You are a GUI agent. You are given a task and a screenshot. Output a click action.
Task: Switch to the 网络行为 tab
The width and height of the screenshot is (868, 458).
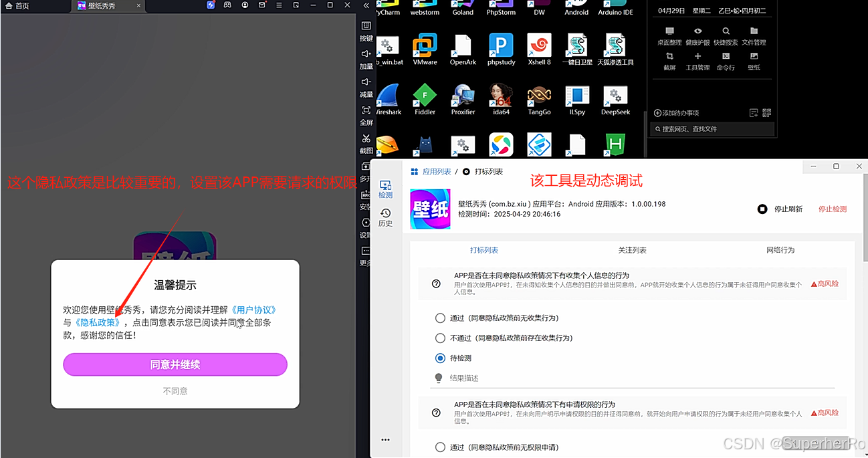tap(780, 250)
